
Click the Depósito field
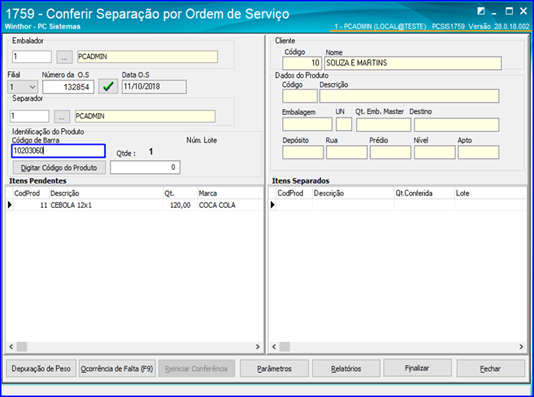[x=303, y=152]
